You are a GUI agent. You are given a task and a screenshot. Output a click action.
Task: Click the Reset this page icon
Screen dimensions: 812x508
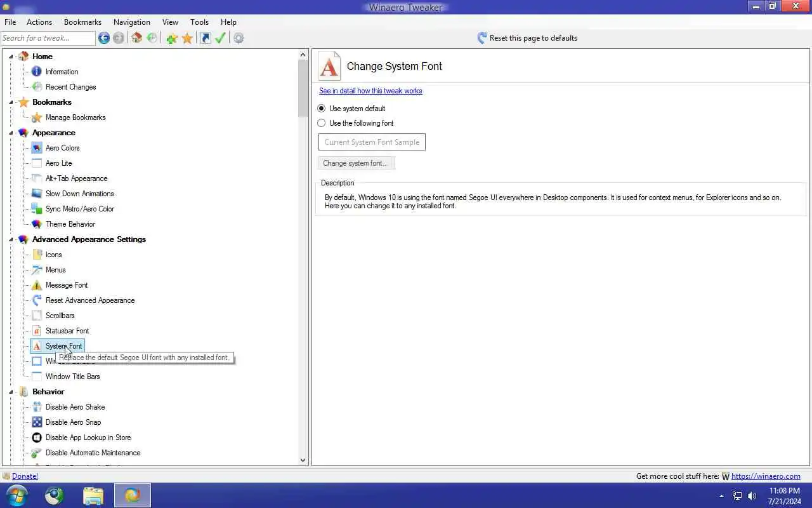[x=482, y=38]
